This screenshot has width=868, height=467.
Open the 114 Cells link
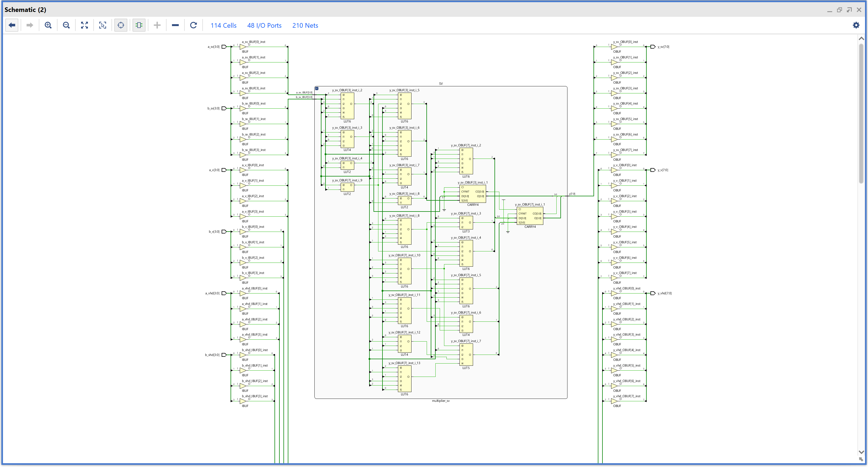(224, 26)
